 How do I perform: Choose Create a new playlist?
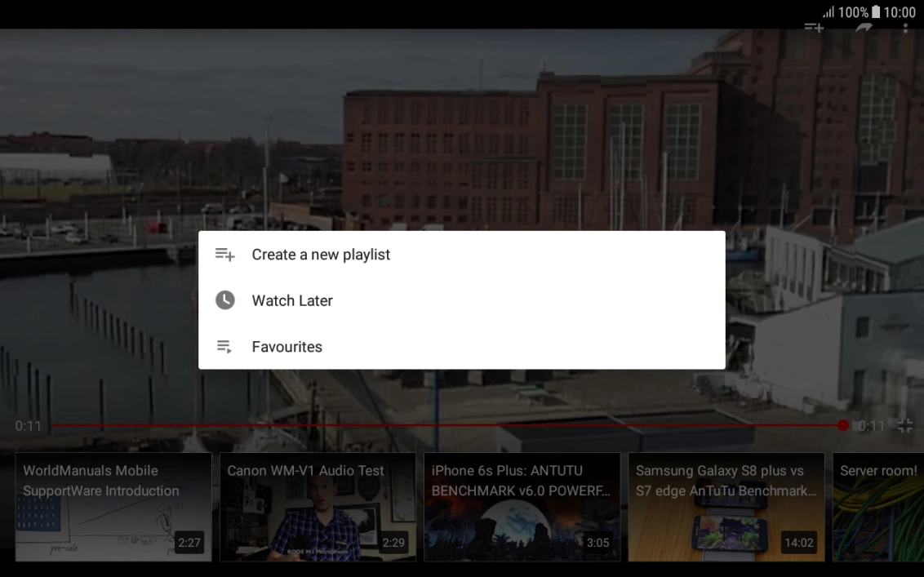pos(320,254)
